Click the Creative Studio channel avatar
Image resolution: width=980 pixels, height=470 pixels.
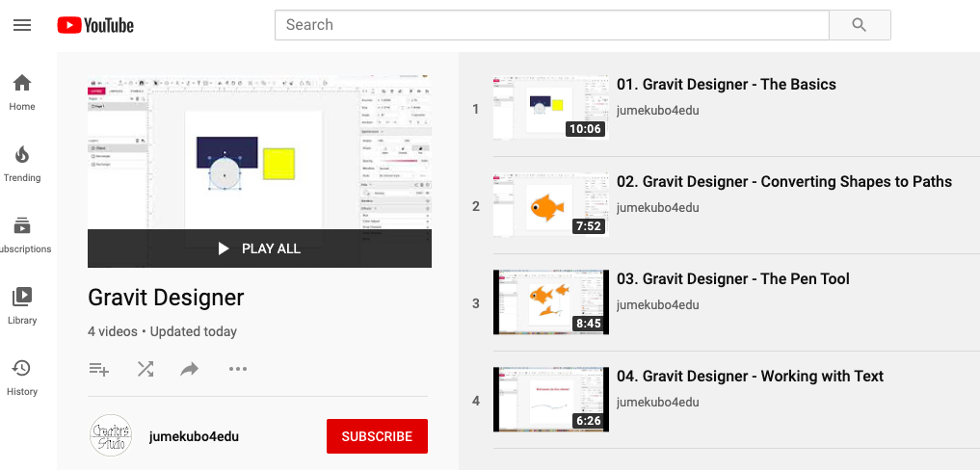tap(110, 435)
